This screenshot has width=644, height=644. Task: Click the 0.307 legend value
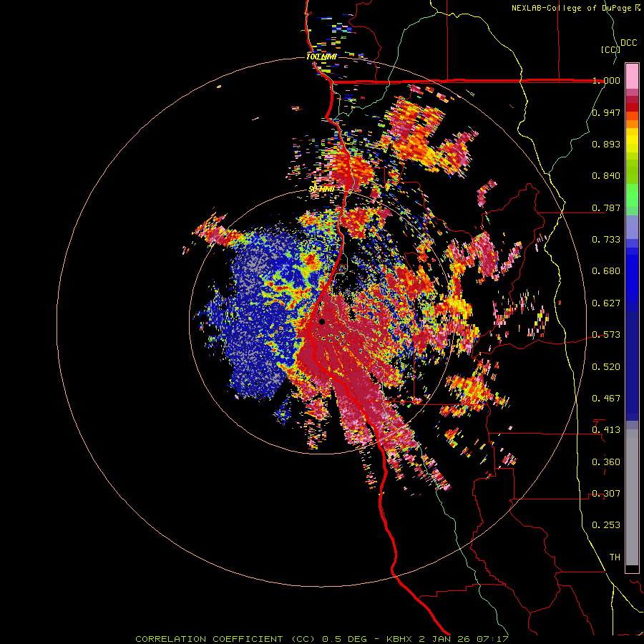click(606, 494)
